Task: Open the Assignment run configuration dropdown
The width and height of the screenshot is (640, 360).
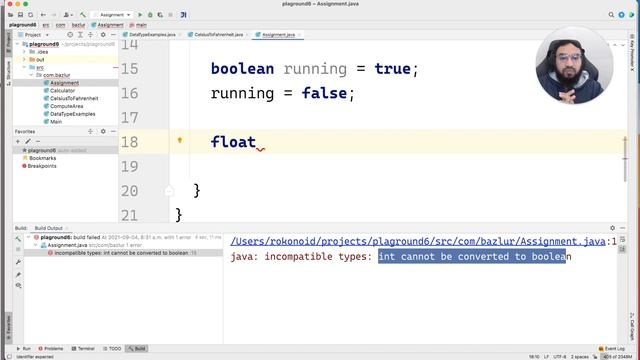Action: click(112, 15)
